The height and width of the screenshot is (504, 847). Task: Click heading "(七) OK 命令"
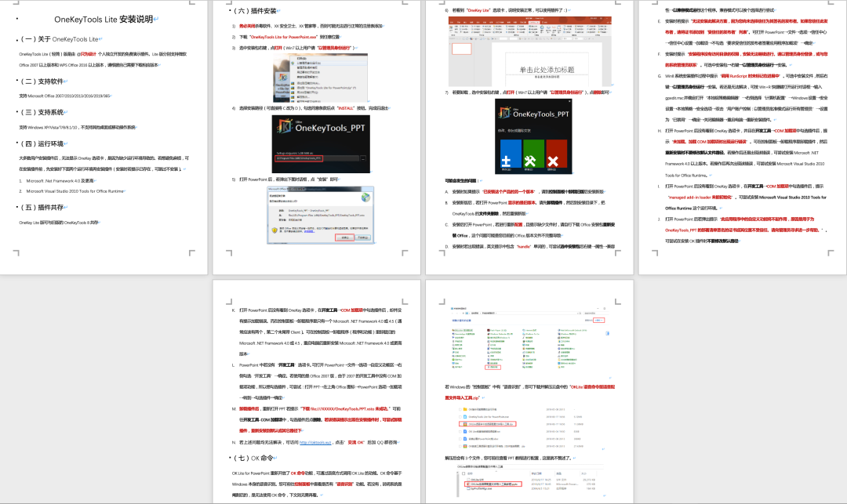pos(253,458)
